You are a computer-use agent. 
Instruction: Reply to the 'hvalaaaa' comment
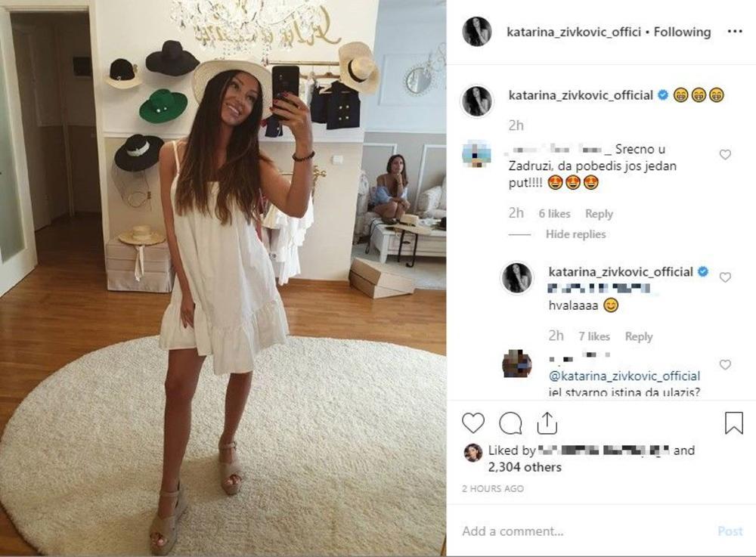coord(639,336)
